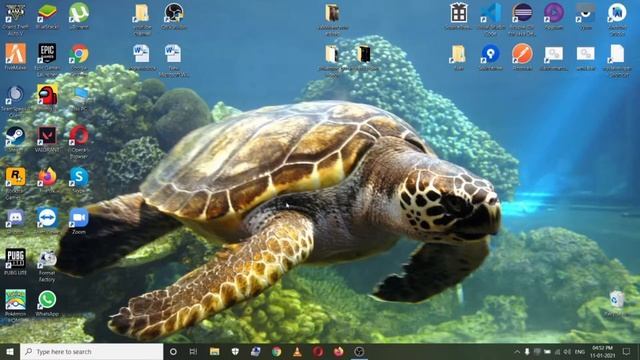This screenshot has height=360, width=640.
Task: Open VLC media player from taskbar
Action: [x=297, y=351]
